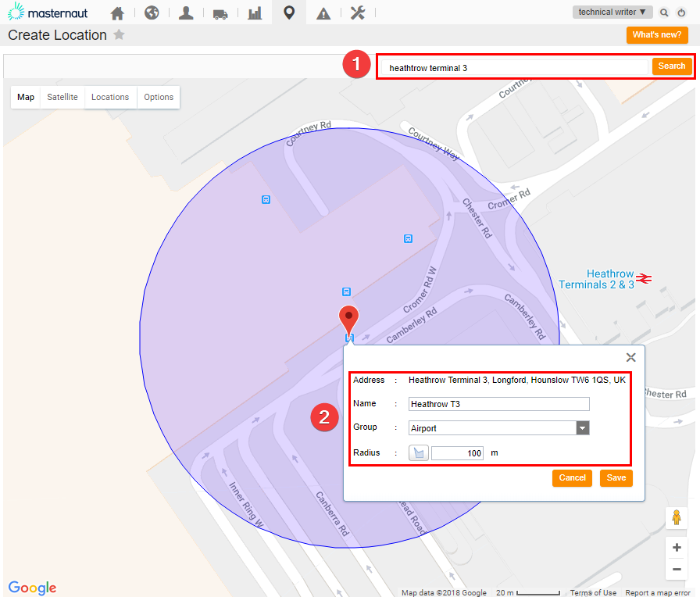Open the technical writer user dropdown
Screen dimensions: 700x597
612,12
